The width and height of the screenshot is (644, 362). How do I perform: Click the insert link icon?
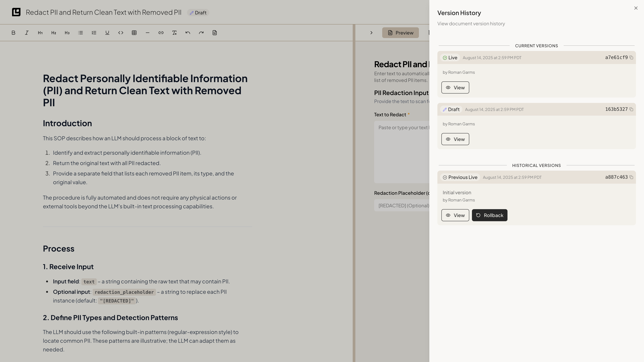tap(161, 33)
